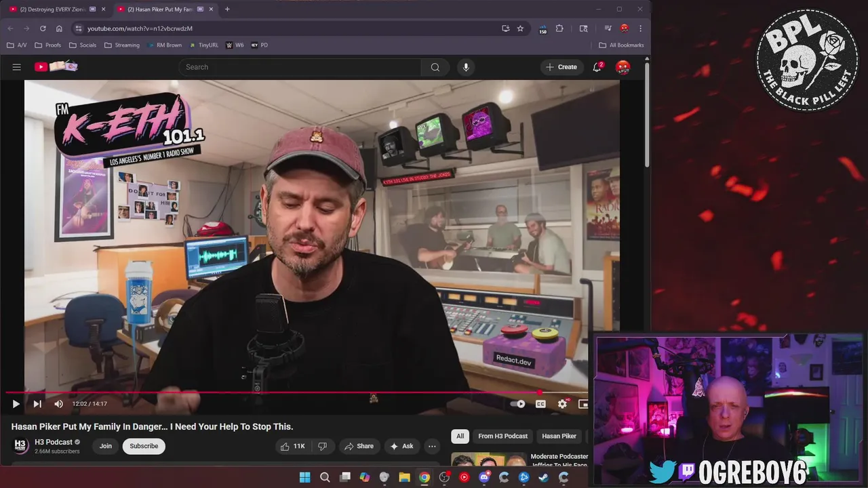Viewport: 868px width, 488px height.
Task: Join the H3 Podcast channel
Action: 106,446
